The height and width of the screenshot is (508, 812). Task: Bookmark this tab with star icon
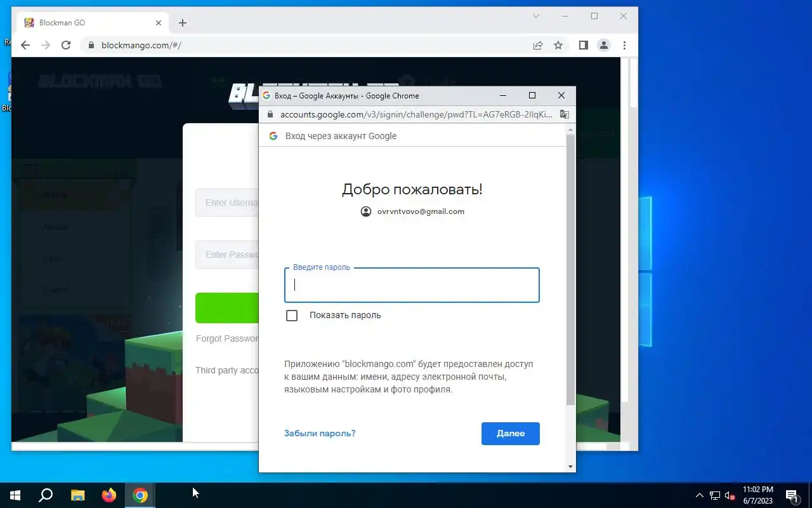point(558,45)
